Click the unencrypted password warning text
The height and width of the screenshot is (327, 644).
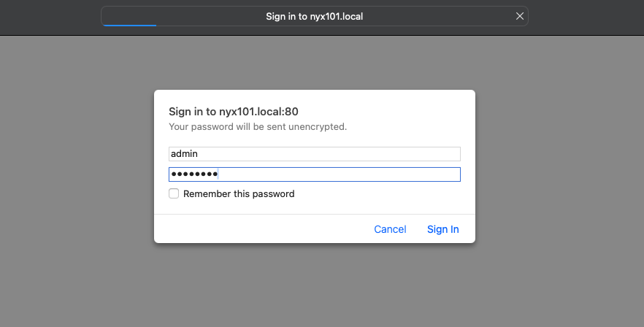(258, 126)
